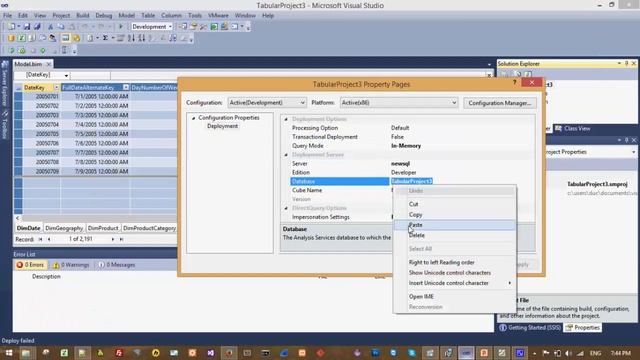The width and height of the screenshot is (640, 360).
Task: Expand Insert Unicode control character submenu
Action: [454, 283]
